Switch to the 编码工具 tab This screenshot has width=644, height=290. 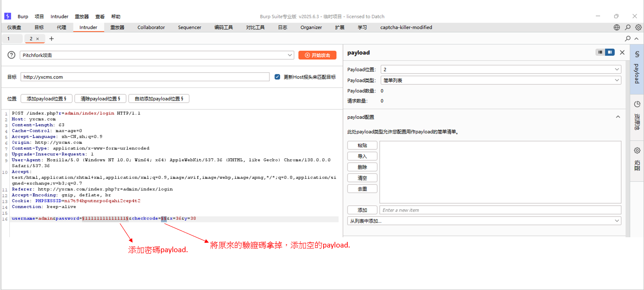click(224, 28)
